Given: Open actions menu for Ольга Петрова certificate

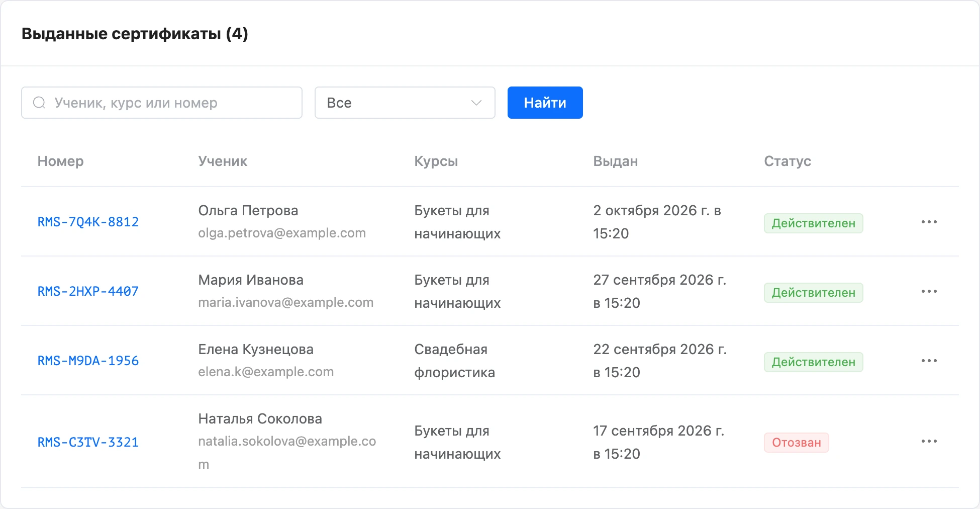Looking at the screenshot, I should click(929, 222).
